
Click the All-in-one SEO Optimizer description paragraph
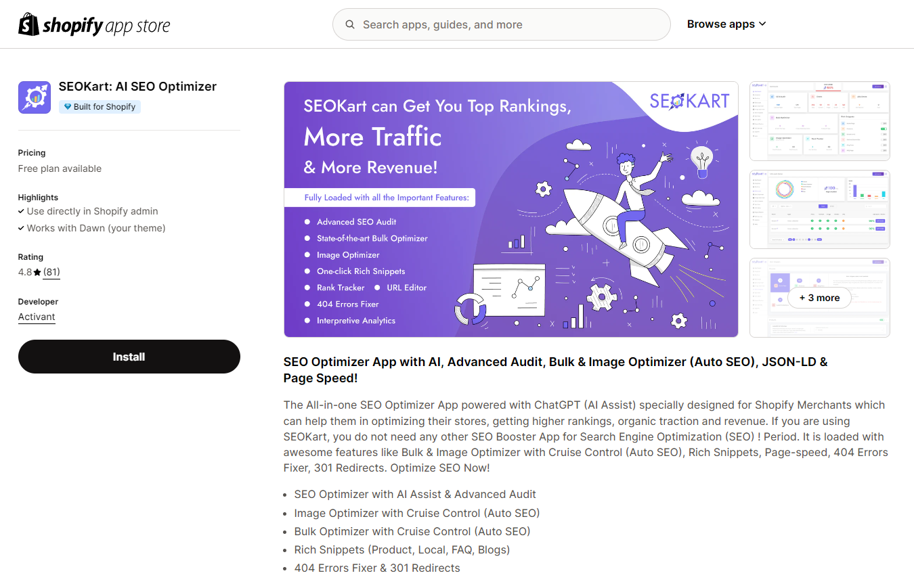586,436
